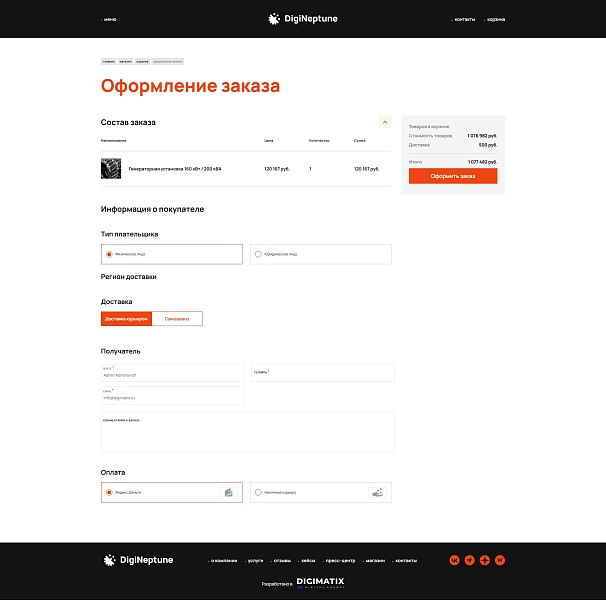
Task: Open корзина in the header
Action: click(x=495, y=19)
